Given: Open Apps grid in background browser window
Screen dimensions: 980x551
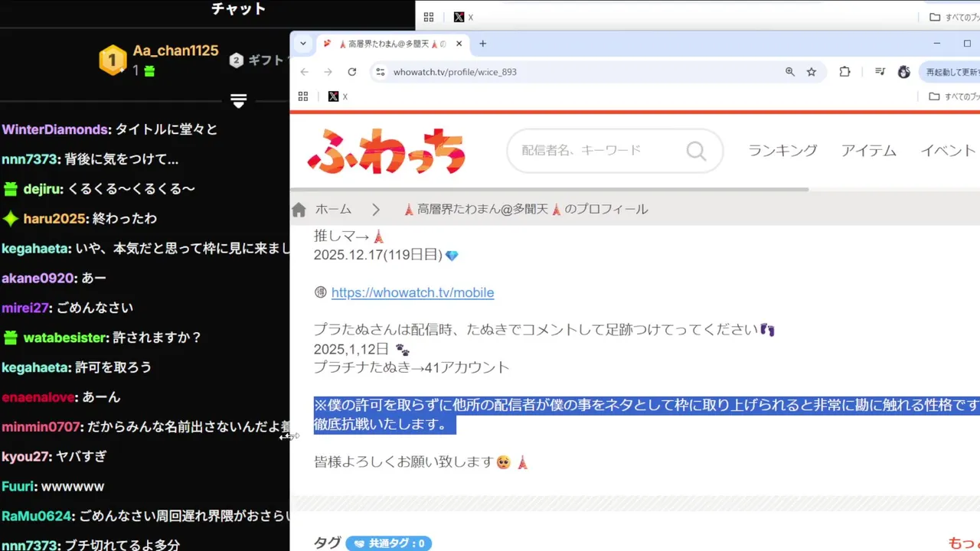Looking at the screenshot, I should [429, 17].
